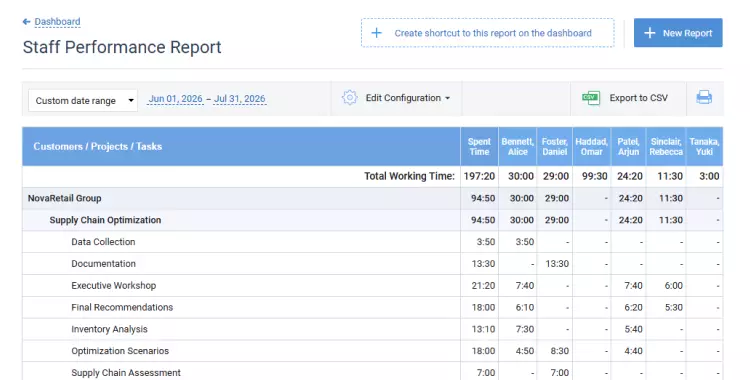Click the back arrow icon beside Dashboard
The image size is (750, 380).
[x=26, y=22]
